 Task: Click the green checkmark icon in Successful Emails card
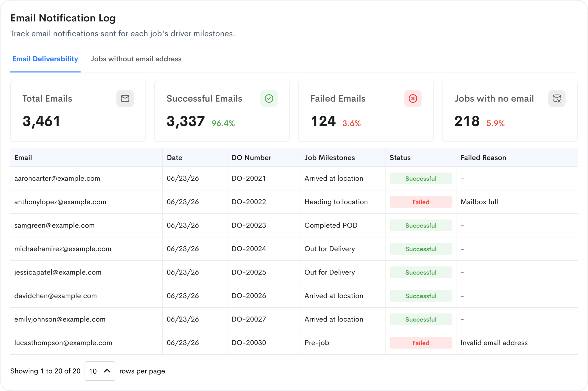(x=269, y=99)
